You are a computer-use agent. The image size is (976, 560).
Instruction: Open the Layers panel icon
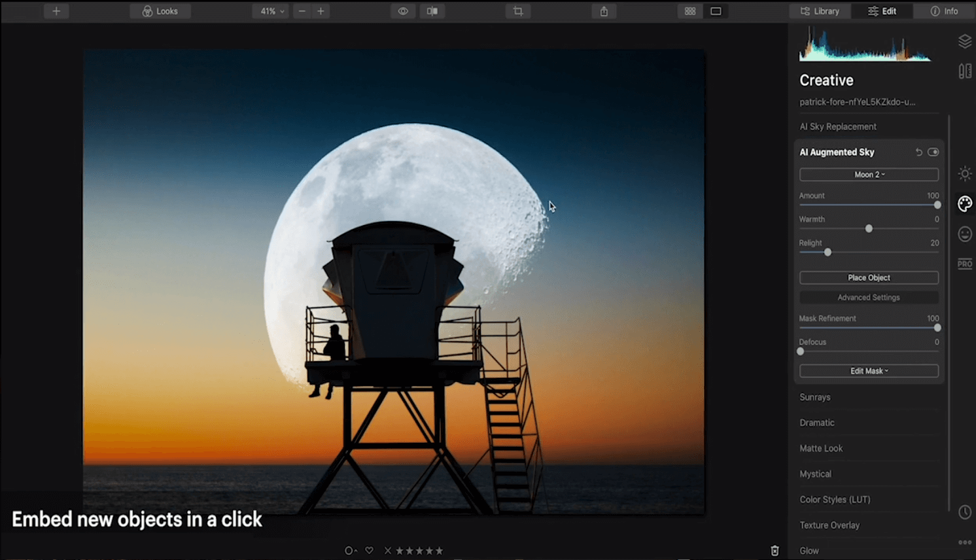(965, 42)
